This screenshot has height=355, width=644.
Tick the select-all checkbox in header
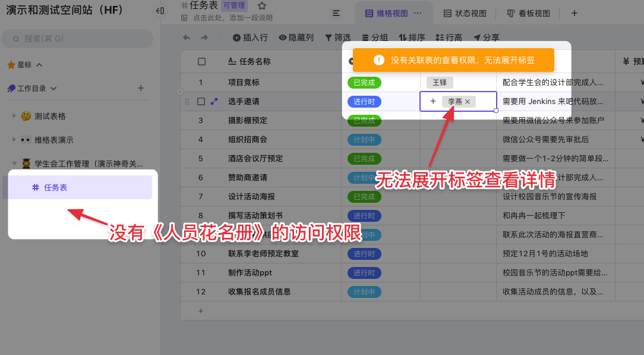pyautogui.click(x=201, y=62)
